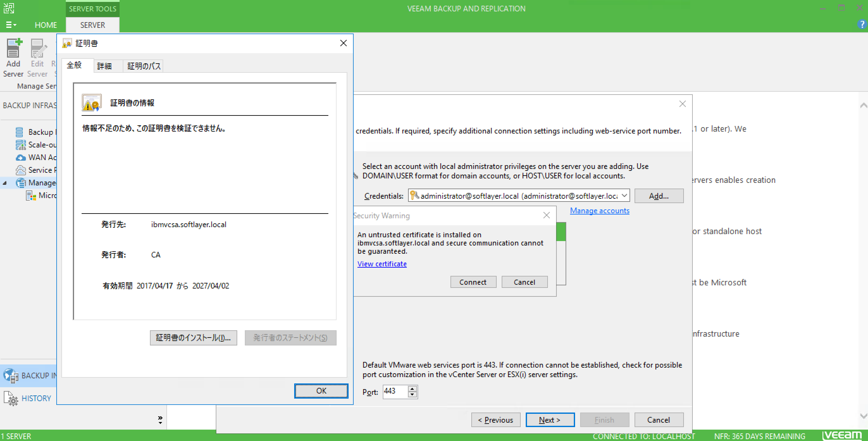868x441 pixels.
Task: Select the WAN Accelerators cloud icon
Action: click(21, 157)
